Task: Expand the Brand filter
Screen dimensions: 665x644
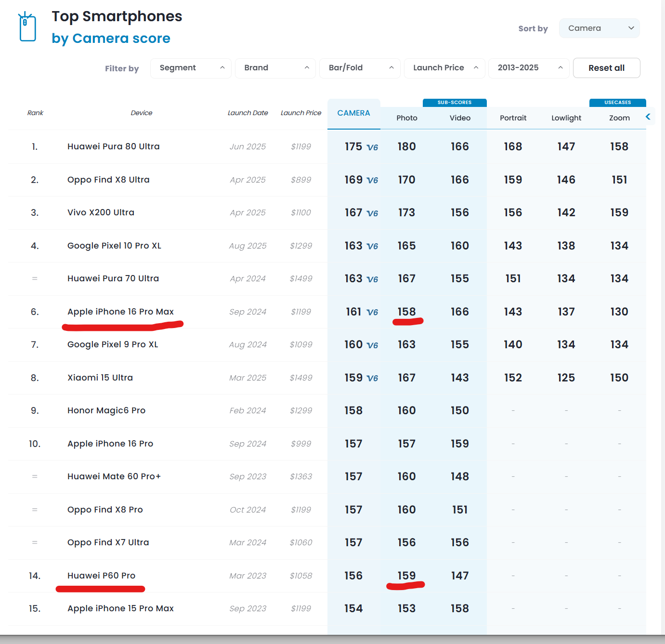Action: coord(275,68)
